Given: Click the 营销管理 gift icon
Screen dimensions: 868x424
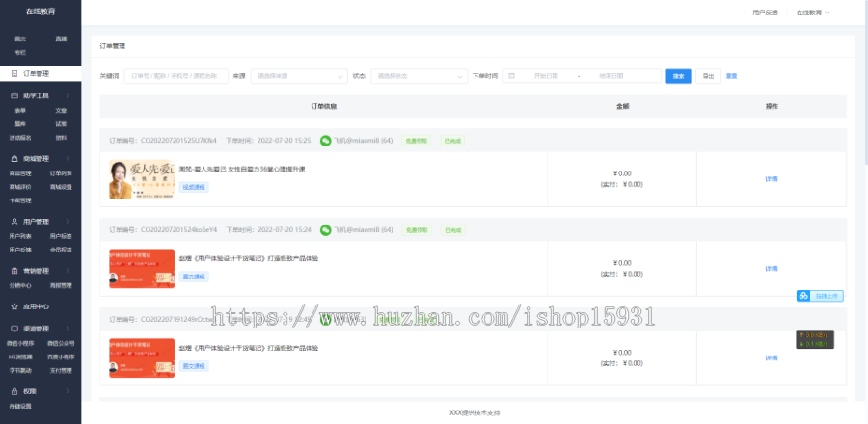Looking at the screenshot, I should point(14,271).
